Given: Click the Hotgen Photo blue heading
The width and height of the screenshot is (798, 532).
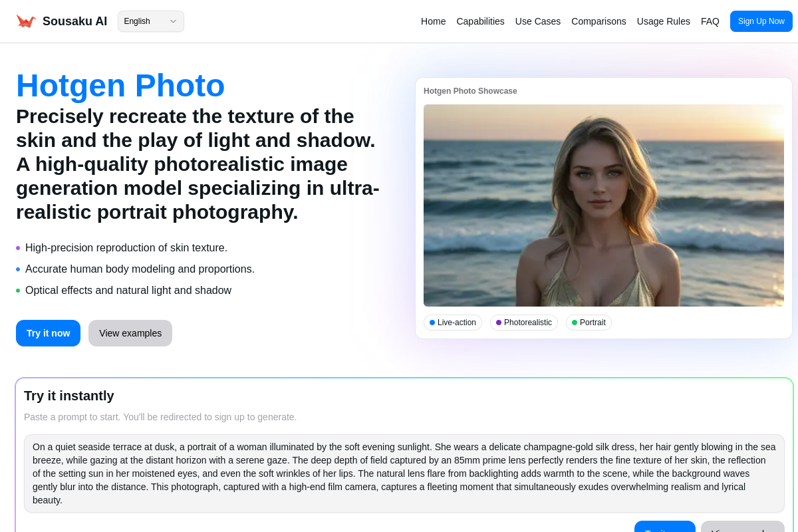Looking at the screenshot, I should [x=120, y=86].
